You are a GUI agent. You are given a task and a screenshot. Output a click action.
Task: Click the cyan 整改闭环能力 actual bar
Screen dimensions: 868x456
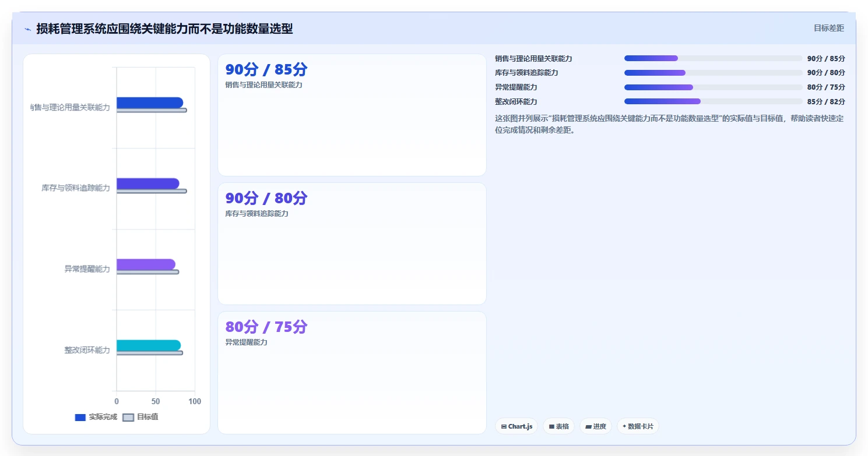point(149,345)
